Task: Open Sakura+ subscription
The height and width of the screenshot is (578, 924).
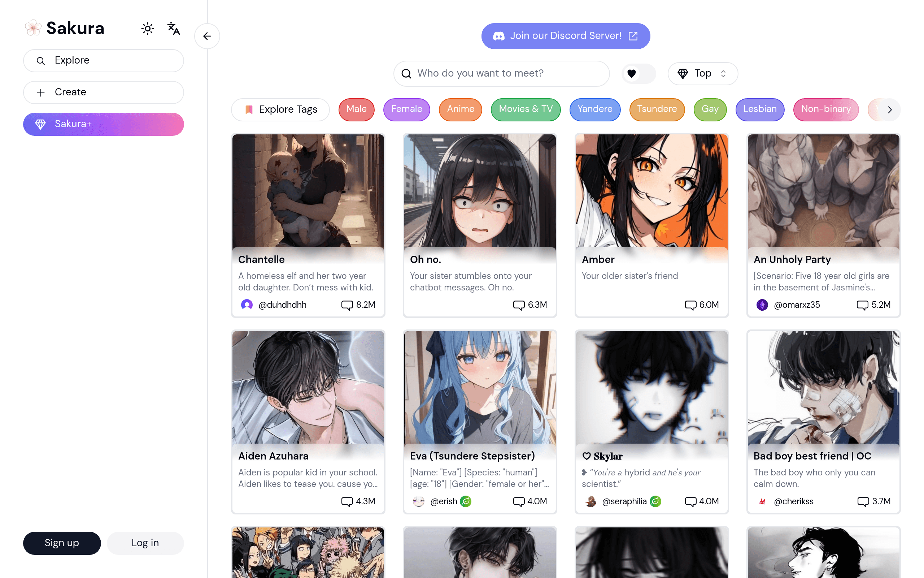Action: [104, 124]
